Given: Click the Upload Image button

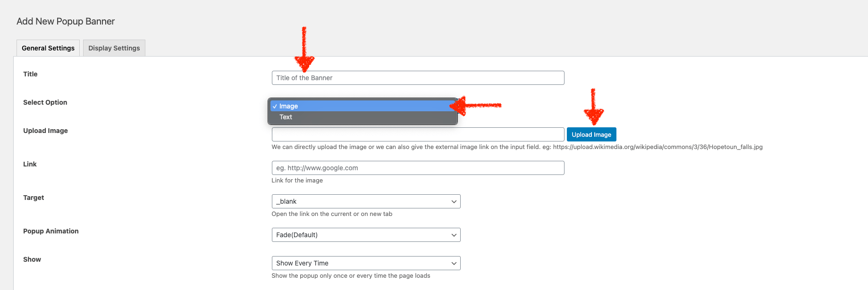Looking at the screenshot, I should (x=591, y=134).
